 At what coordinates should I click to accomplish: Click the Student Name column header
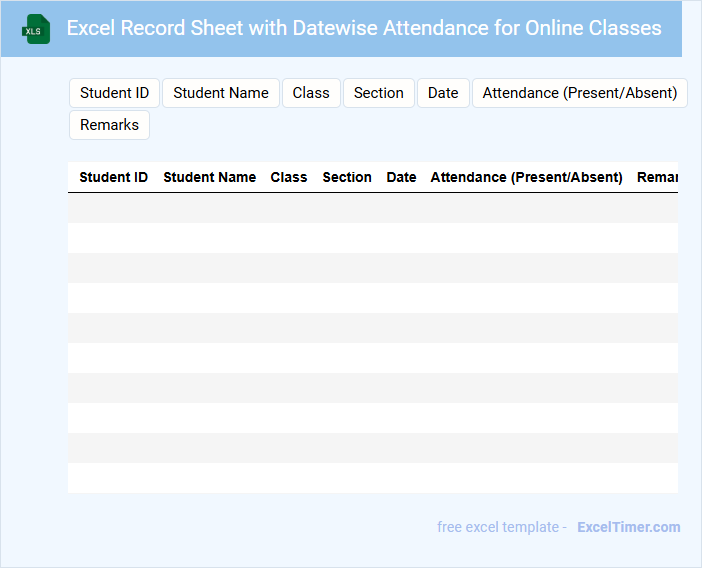(209, 177)
